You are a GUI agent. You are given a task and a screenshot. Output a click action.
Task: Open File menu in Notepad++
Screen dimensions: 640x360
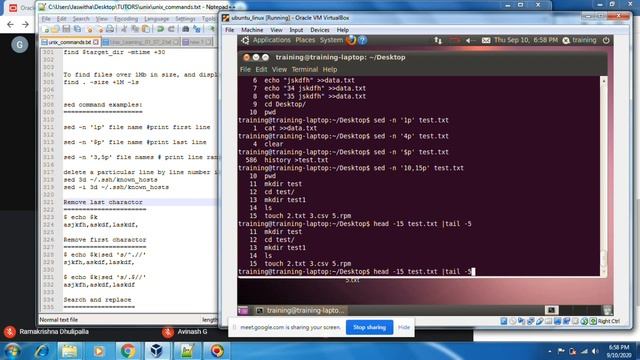(46, 19)
